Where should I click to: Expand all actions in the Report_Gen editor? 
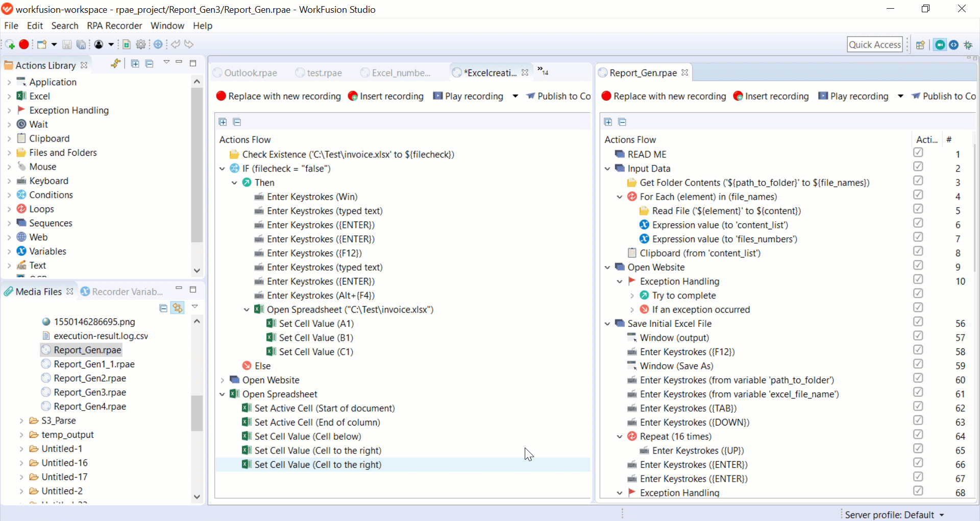[x=608, y=122]
